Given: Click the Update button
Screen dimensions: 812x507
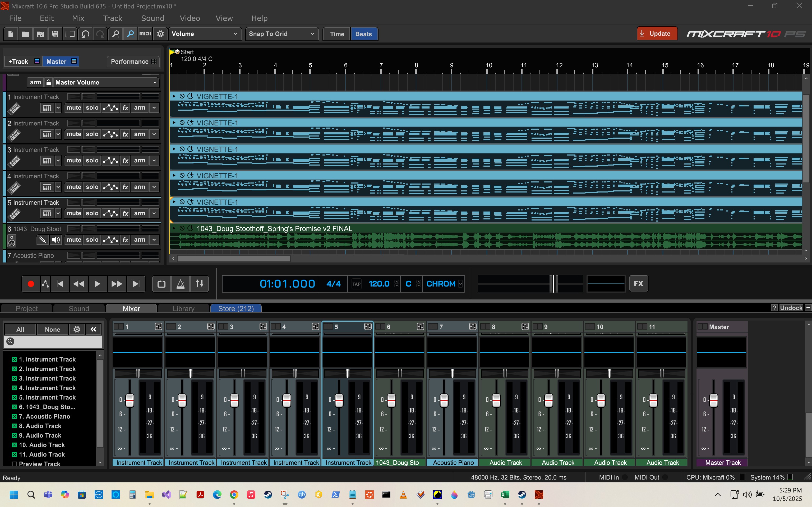Looking at the screenshot, I should coord(657,34).
